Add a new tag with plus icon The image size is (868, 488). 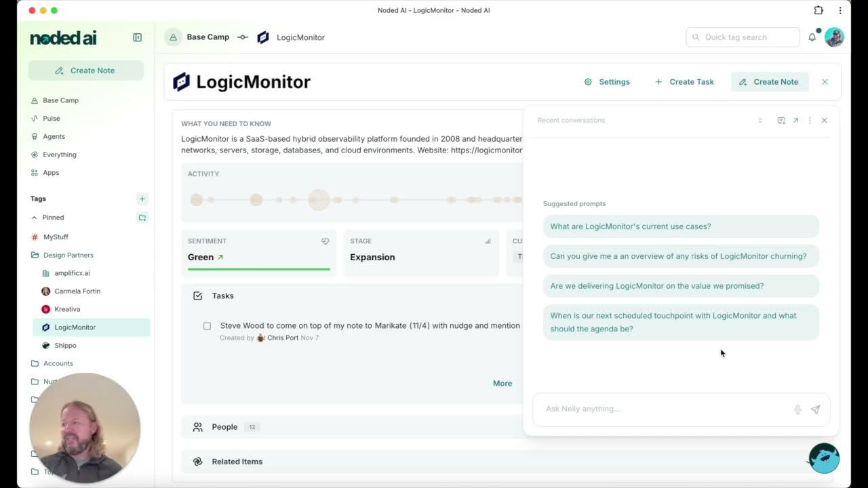(142, 199)
